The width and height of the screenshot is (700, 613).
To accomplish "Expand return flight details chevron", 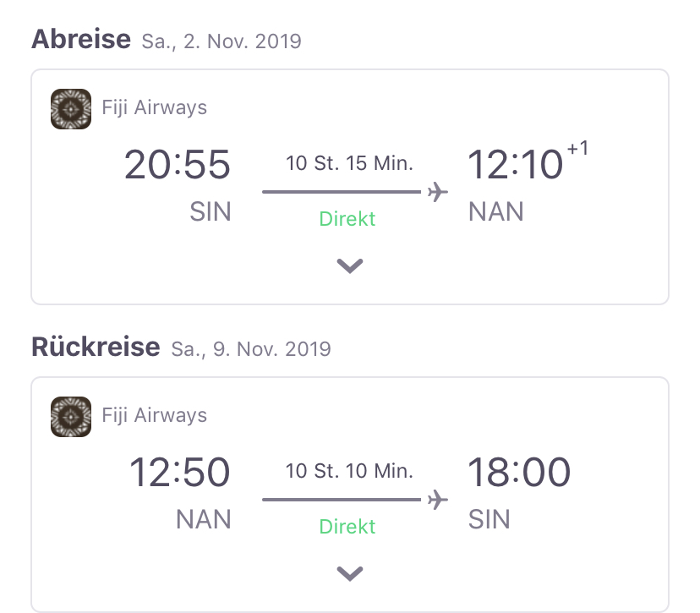I will coord(350,573).
